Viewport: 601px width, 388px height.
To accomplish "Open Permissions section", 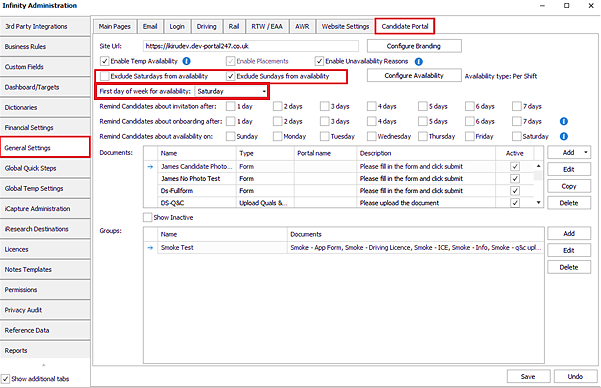I will click(45, 290).
